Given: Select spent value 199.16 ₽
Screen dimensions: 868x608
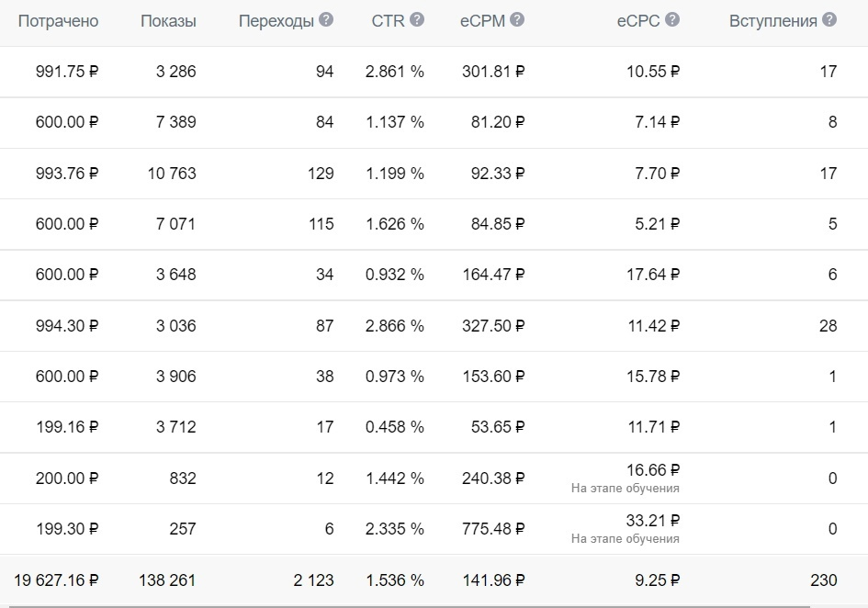Looking at the screenshot, I should pos(67,427).
